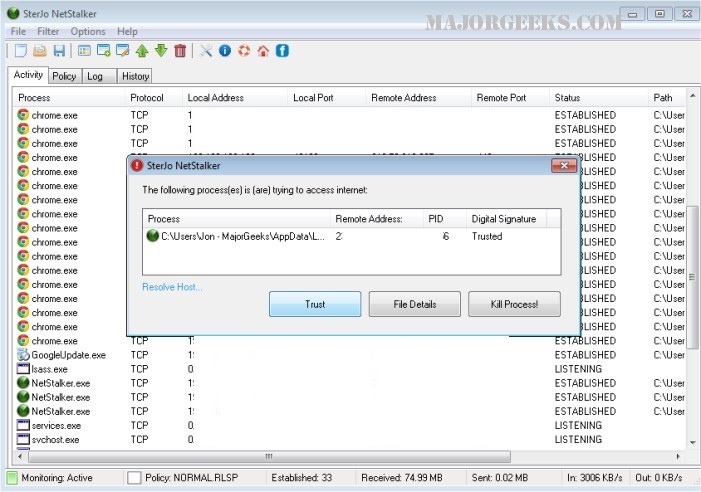Click the horizontal scrollbar thumb
The height and width of the screenshot is (492, 701).
tap(270, 456)
